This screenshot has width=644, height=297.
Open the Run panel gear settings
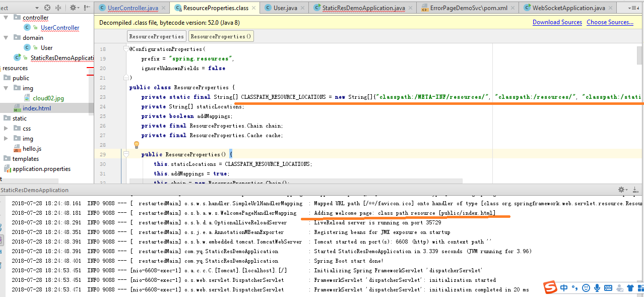pyautogui.click(x=623, y=190)
